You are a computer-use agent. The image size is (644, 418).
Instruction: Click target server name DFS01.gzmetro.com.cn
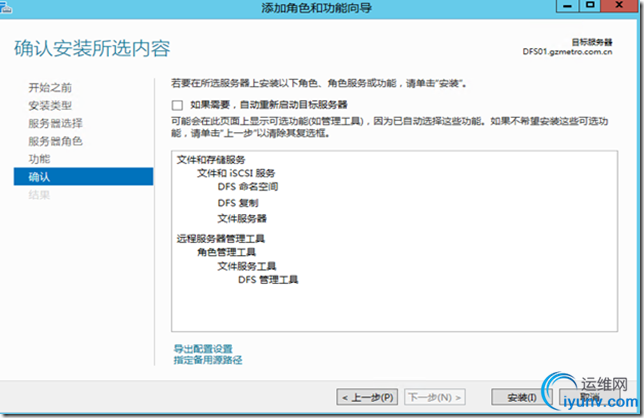click(567, 52)
